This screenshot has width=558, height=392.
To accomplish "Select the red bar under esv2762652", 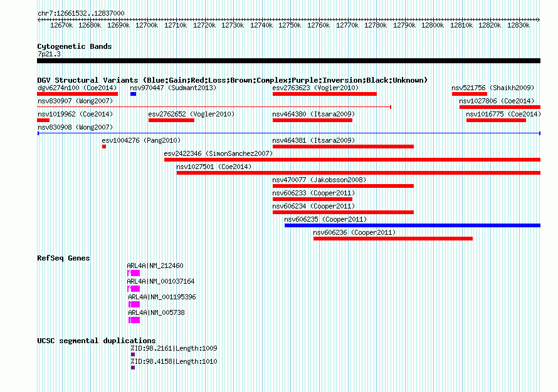I will 171,120.
